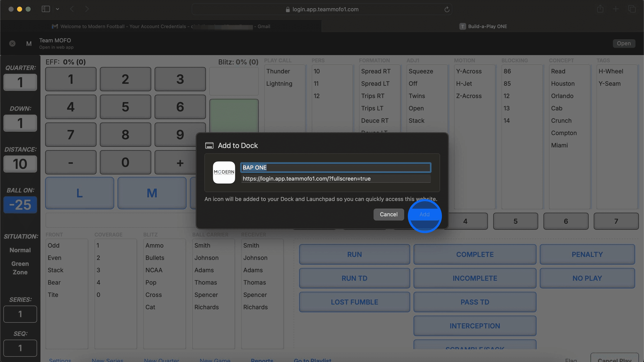The image size is (644, 362).
Task: Select personnel 11 in PERS list
Action: point(316,84)
